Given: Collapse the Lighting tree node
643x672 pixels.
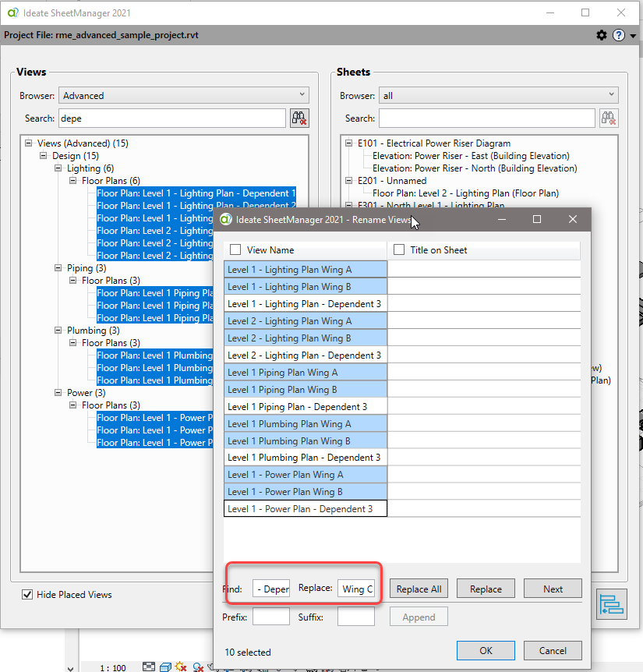Looking at the screenshot, I should point(58,168).
